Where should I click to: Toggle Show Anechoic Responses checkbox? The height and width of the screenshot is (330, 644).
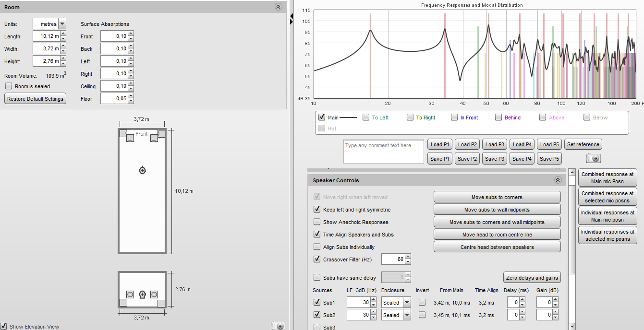[317, 222]
